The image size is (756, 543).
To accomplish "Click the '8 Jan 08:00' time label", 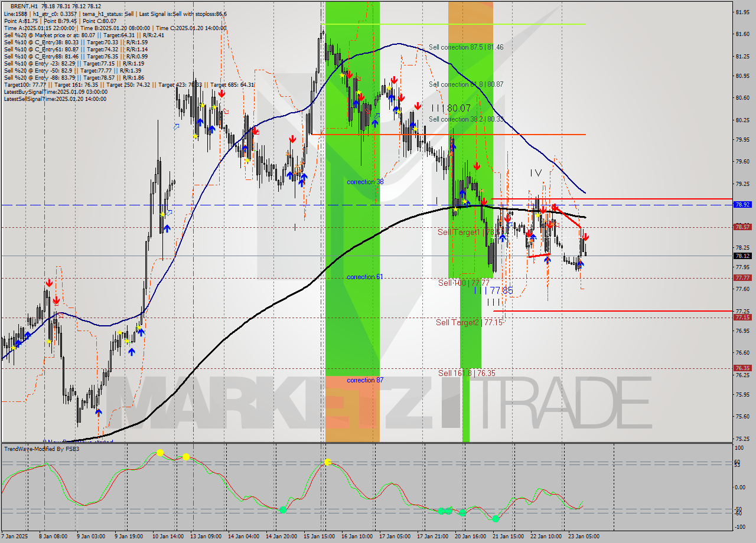I will click(54, 537).
